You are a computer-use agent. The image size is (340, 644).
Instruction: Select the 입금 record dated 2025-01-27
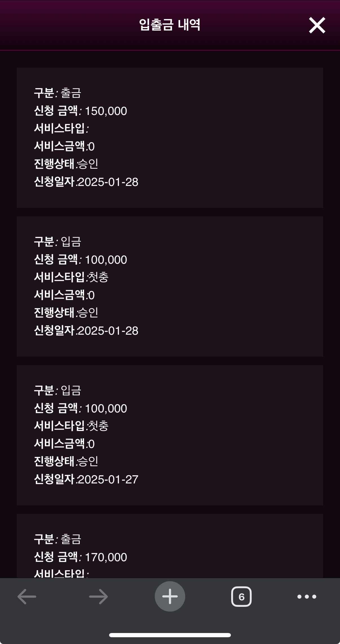pos(170,435)
